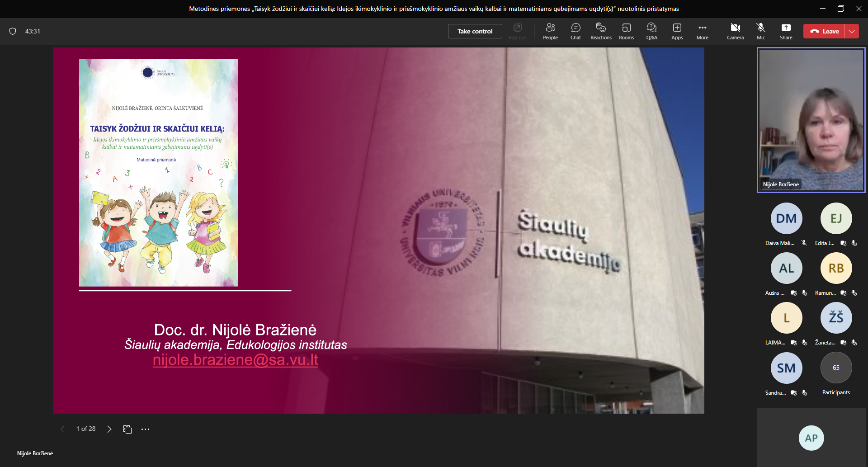868x467 pixels.
Task: Show the 65 more Participants
Action: pos(836,368)
